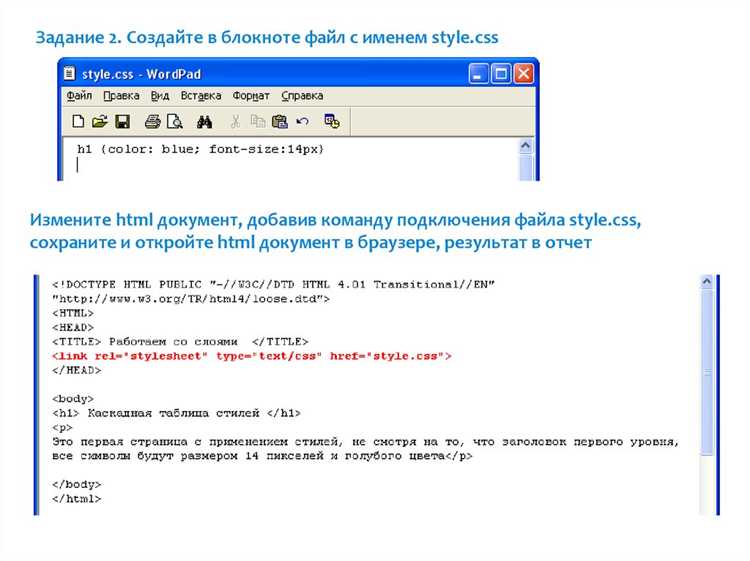Click the closing </html> tag line

77,498
